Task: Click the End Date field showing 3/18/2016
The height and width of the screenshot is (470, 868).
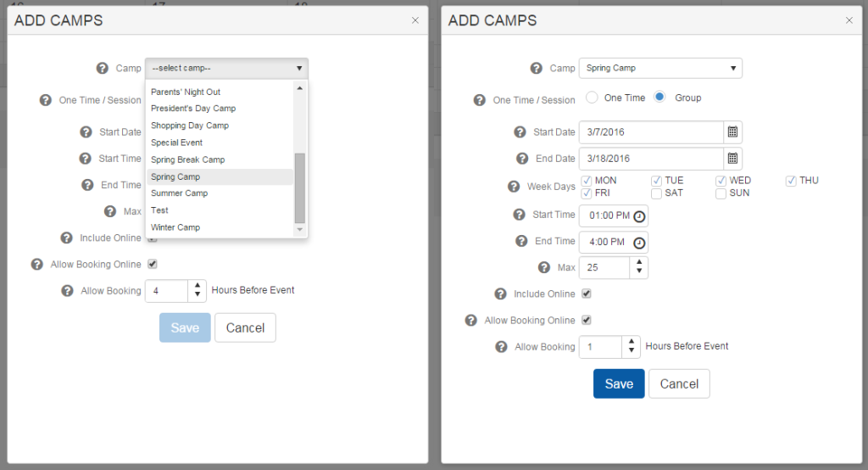Action: tap(650, 159)
